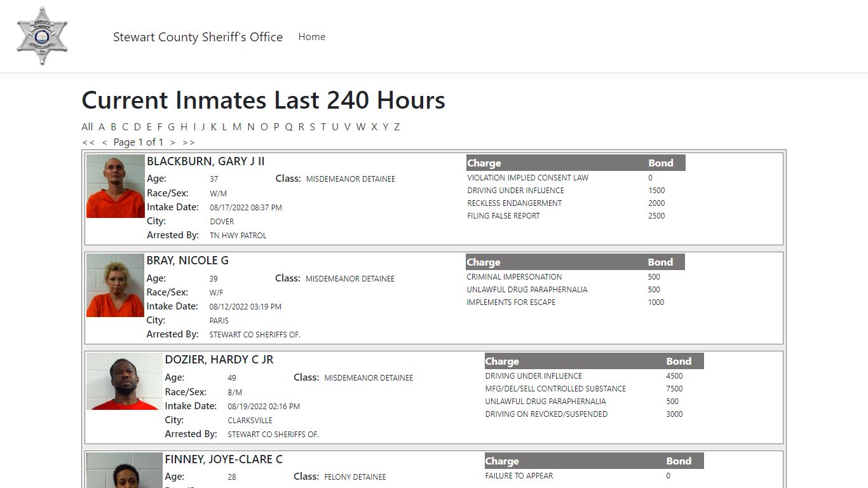Go to previous page with < link
Screen dimensions: 868x488
pos(104,142)
